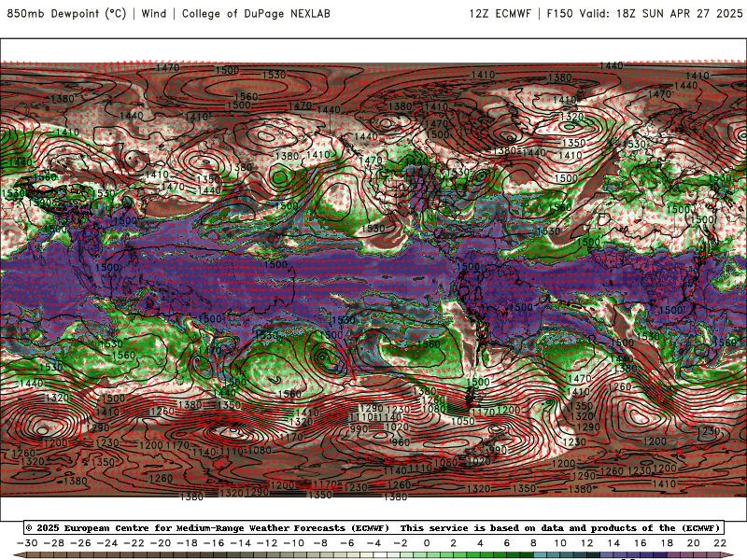
Task: Click the '-28' legend value
Action: [x=54, y=543]
